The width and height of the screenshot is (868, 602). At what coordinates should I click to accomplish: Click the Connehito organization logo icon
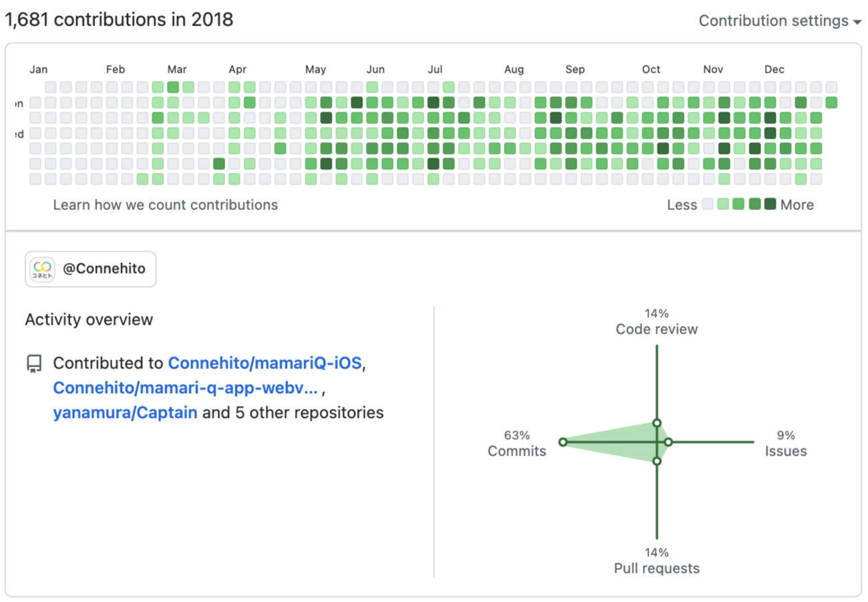[43, 269]
